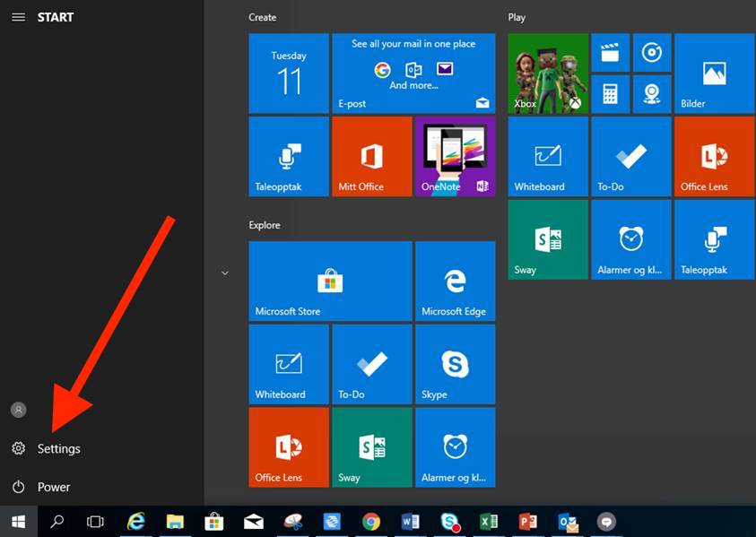This screenshot has width=756, height=537.
Task: Expand the Start hamburger menu
Action: click(18, 17)
